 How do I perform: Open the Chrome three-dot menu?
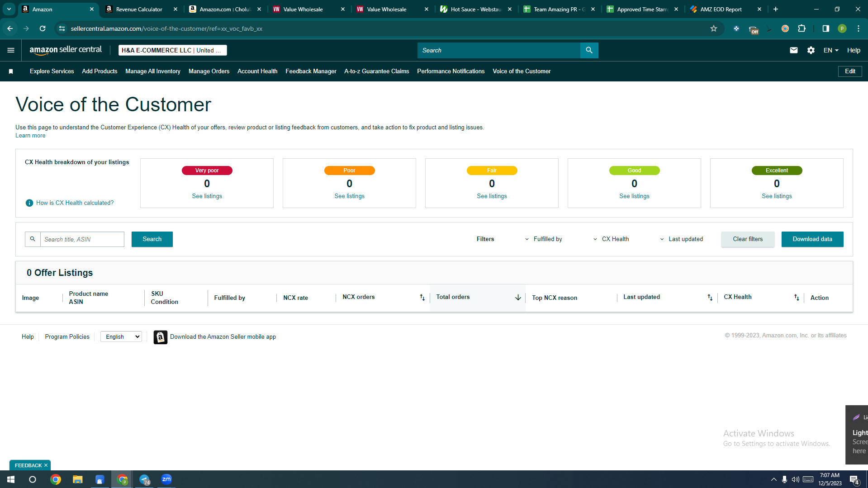pos(859,28)
